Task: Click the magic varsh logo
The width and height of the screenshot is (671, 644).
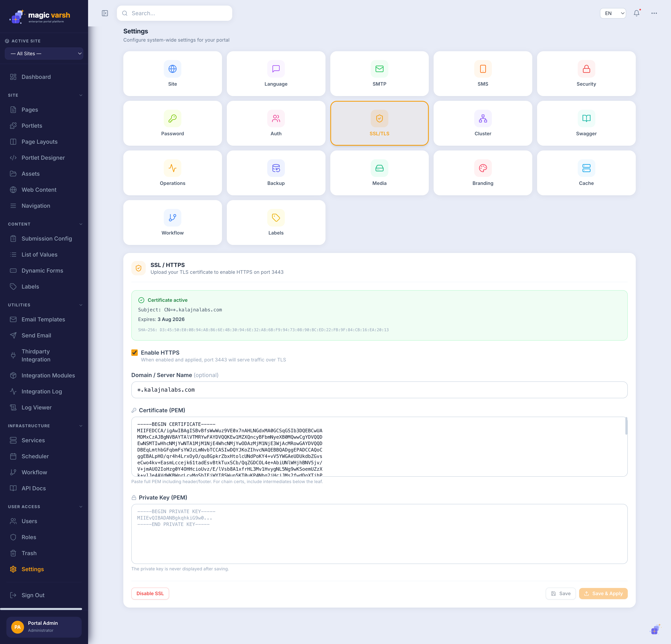Action: point(40,16)
